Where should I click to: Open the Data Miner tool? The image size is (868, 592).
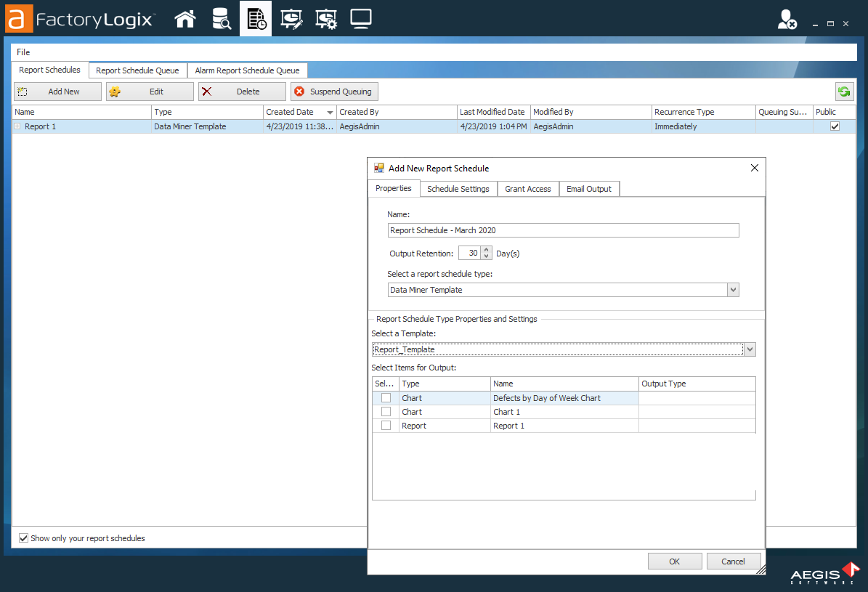point(221,18)
